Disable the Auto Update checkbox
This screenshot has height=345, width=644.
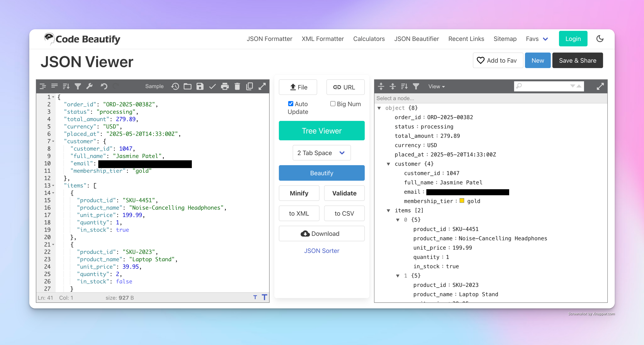[291, 103]
